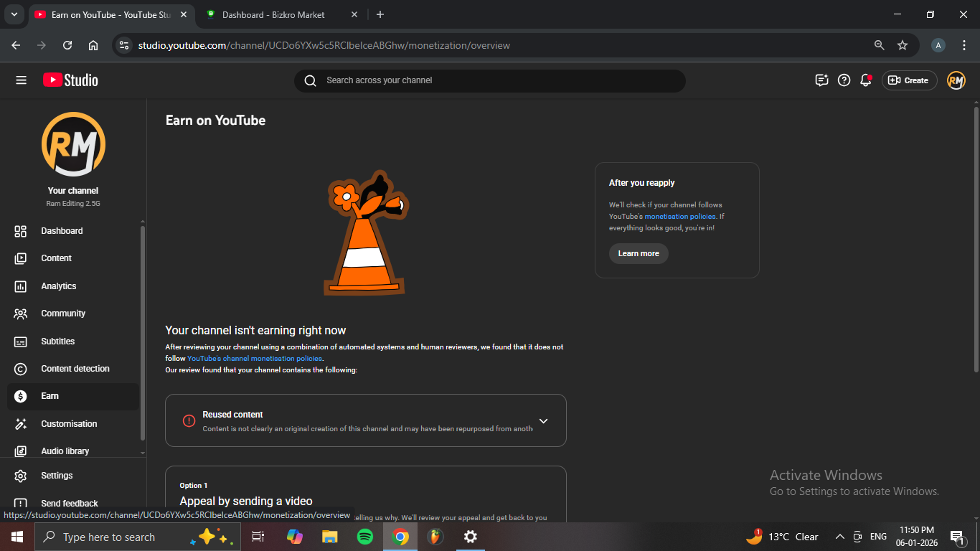Open the send feedback icon in header

click(x=821, y=80)
